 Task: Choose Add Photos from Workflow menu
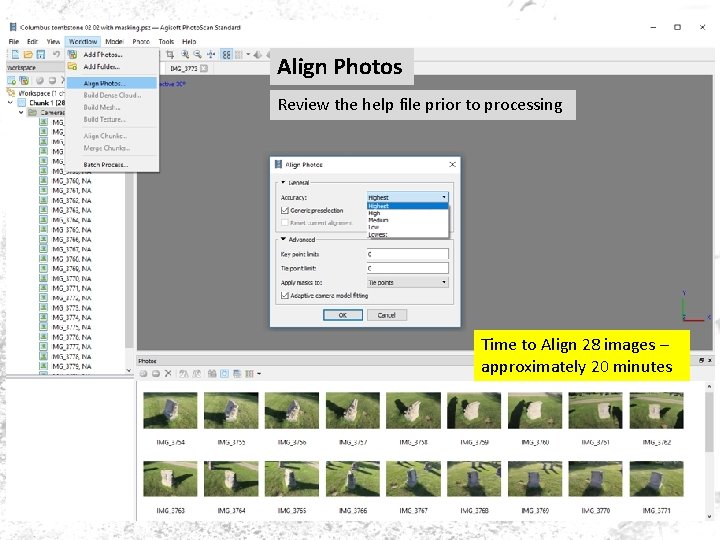(112, 55)
